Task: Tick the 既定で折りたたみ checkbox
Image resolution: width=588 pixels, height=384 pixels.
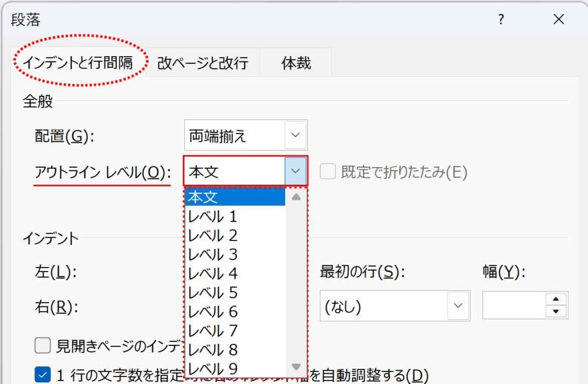Action: click(x=327, y=172)
